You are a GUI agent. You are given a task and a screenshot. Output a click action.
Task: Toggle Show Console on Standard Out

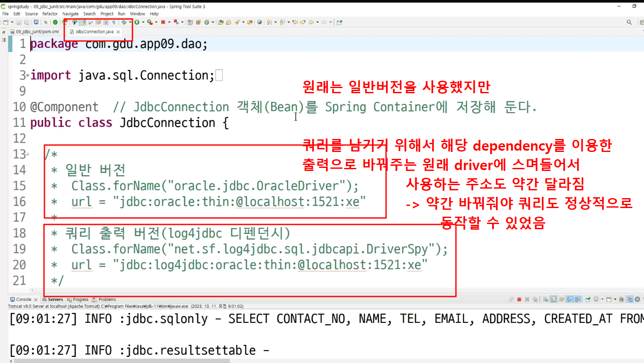[570, 300]
